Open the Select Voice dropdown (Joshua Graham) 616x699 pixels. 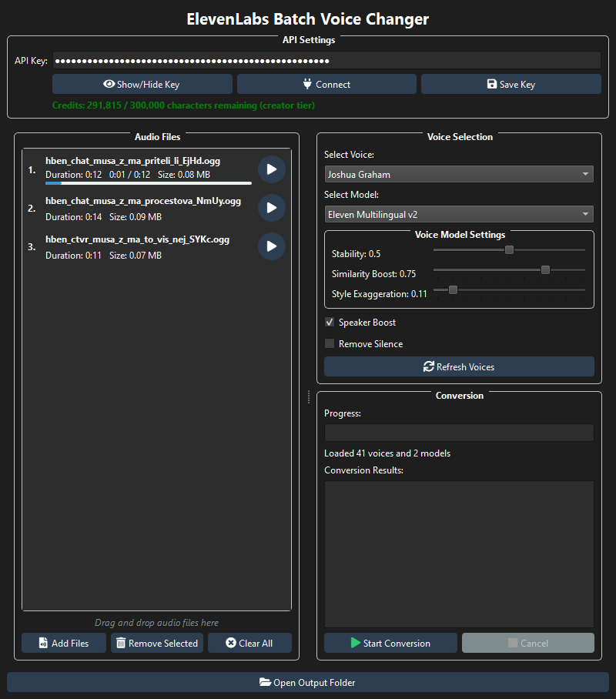point(459,174)
